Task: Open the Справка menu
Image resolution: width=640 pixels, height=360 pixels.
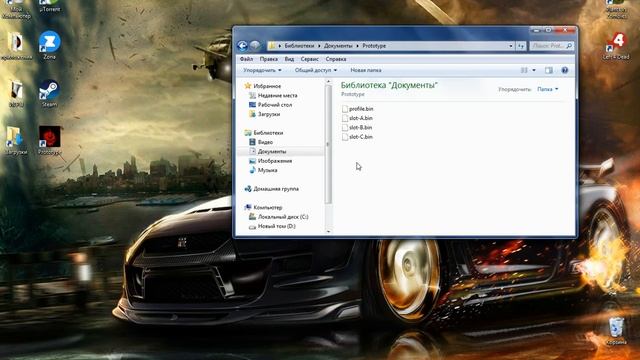Action: [x=336, y=59]
